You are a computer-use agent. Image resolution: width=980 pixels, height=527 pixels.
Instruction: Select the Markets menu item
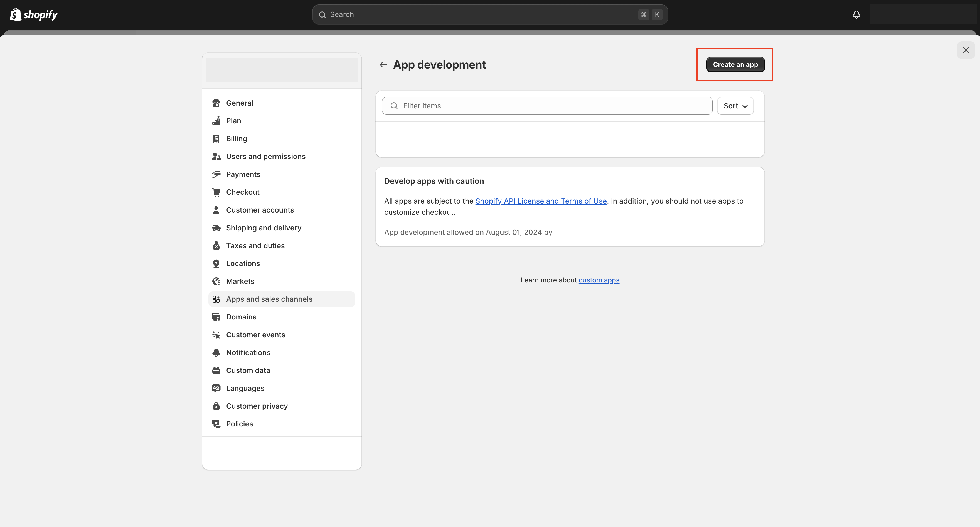click(x=240, y=281)
